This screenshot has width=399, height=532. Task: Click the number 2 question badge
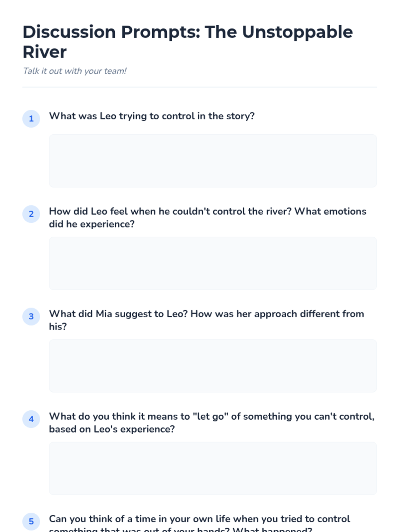tap(31, 214)
